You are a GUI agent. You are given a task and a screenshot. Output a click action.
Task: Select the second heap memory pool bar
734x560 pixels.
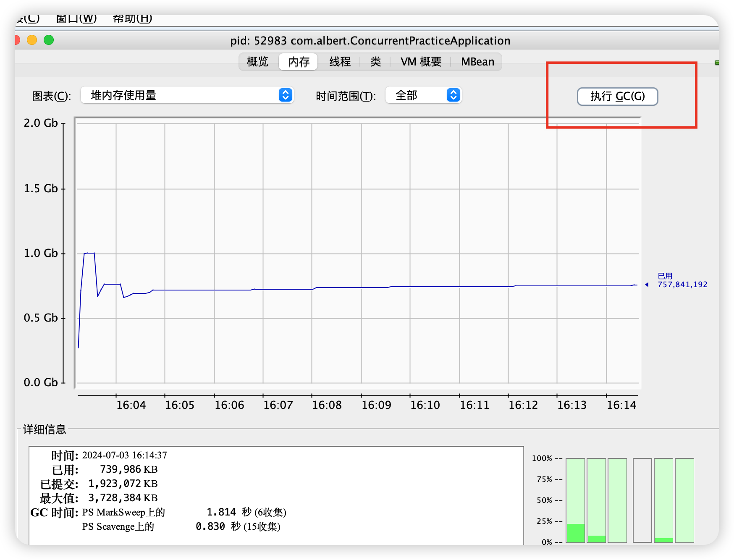click(596, 500)
